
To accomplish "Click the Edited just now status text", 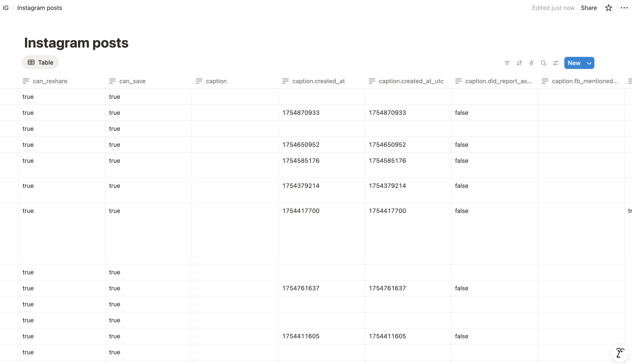I will (x=553, y=8).
